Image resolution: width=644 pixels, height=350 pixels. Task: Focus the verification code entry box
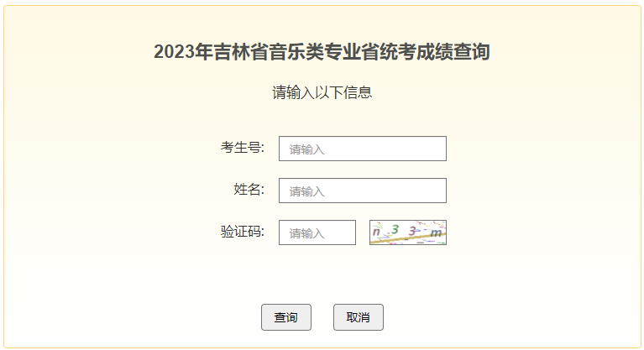[x=317, y=232]
